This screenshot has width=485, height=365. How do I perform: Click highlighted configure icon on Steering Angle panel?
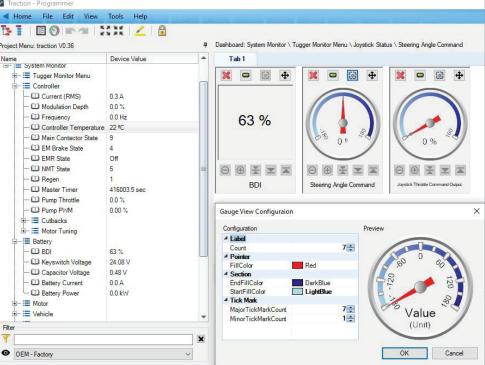pyautogui.click(x=352, y=75)
